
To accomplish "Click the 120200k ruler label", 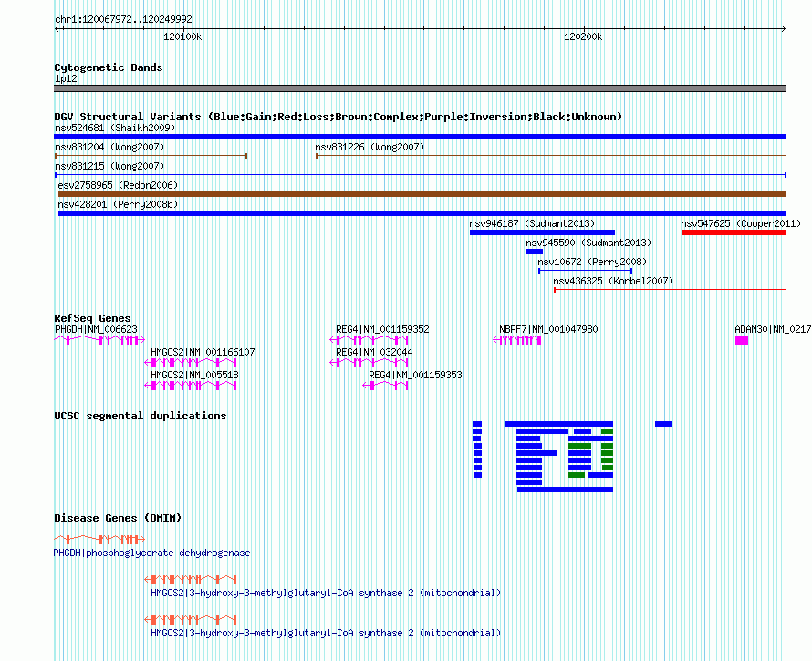I will [x=583, y=36].
